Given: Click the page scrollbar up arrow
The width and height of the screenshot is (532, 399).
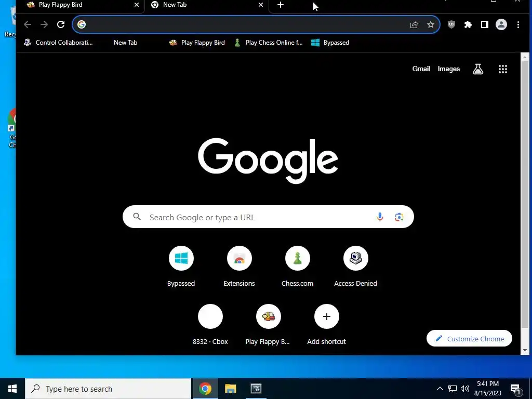Looking at the screenshot, I should (x=525, y=57).
